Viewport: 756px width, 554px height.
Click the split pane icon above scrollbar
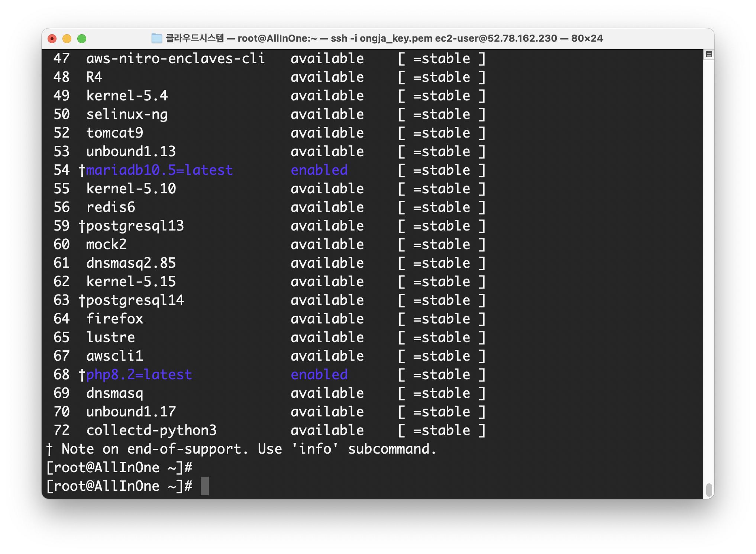tap(709, 55)
